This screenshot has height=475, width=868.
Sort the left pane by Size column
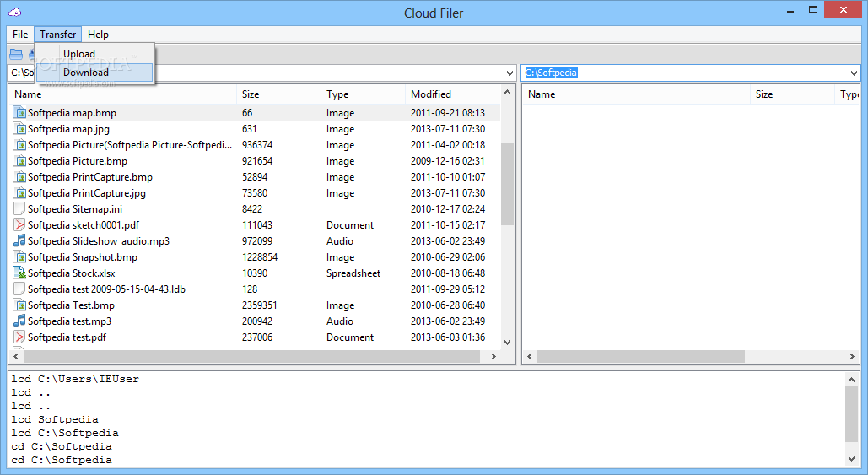(x=279, y=94)
